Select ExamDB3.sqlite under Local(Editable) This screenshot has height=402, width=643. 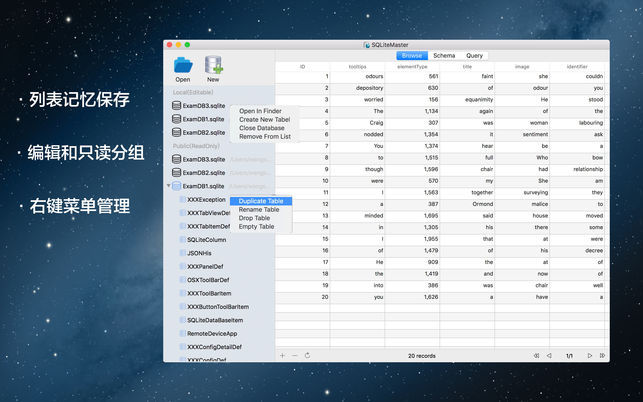(204, 106)
